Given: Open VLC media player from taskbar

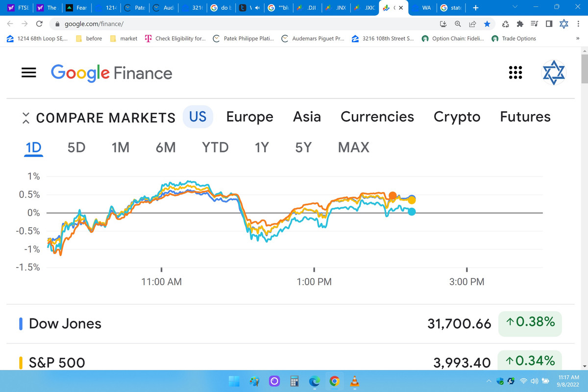Looking at the screenshot, I should coord(355,381).
